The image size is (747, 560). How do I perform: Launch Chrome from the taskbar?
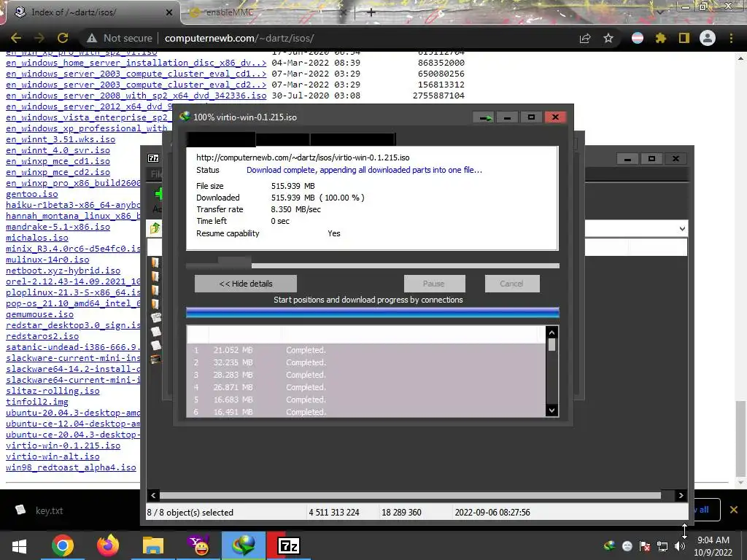[63, 545]
